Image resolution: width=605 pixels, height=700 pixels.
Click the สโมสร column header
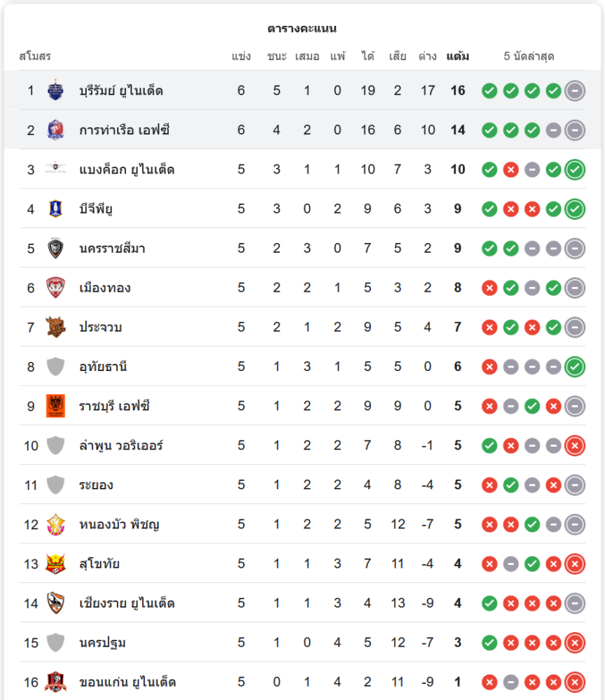35,56
